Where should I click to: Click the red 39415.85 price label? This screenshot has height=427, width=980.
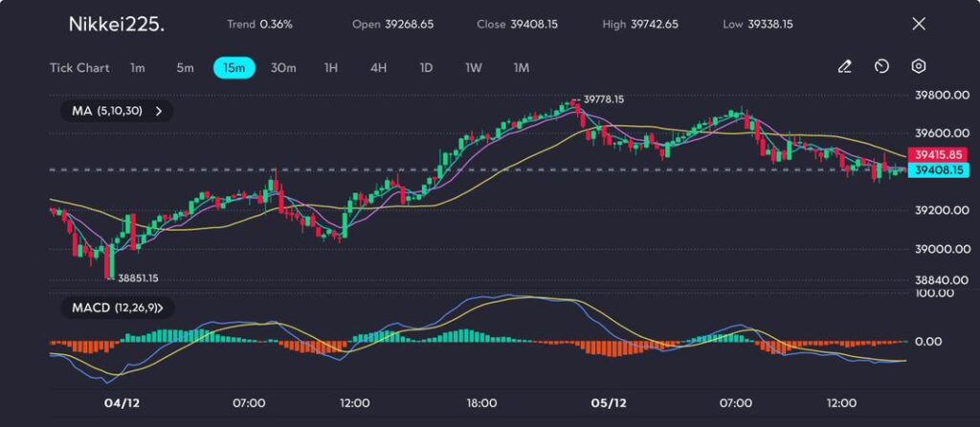point(937,154)
